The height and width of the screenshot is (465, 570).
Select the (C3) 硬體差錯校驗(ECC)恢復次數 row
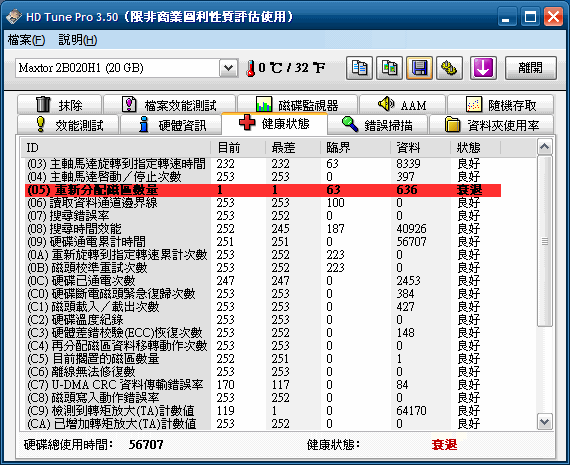point(263,333)
